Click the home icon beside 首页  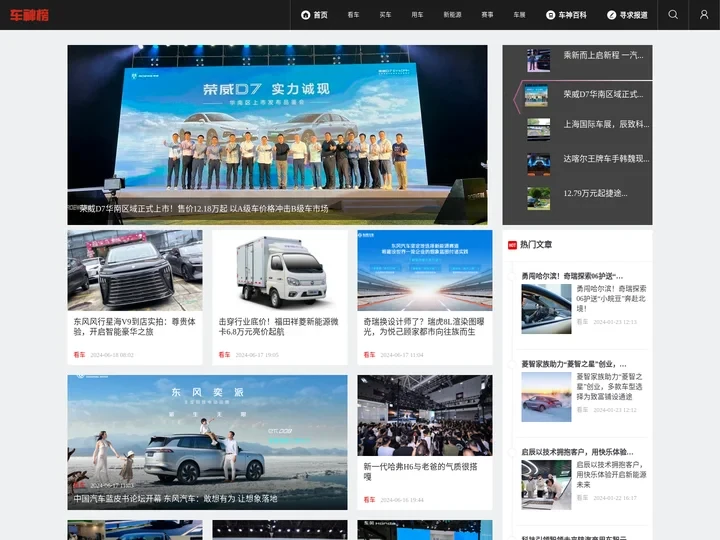pyautogui.click(x=305, y=15)
